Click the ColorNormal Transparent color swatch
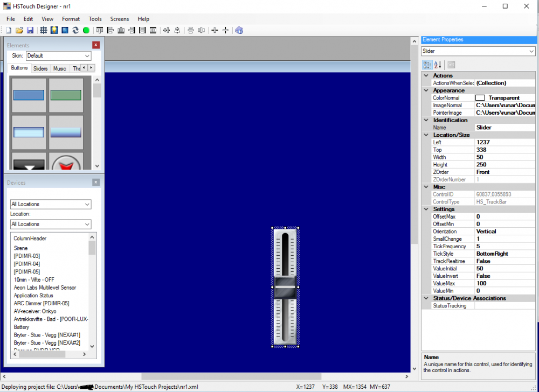The height and width of the screenshot is (392, 539). point(480,98)
